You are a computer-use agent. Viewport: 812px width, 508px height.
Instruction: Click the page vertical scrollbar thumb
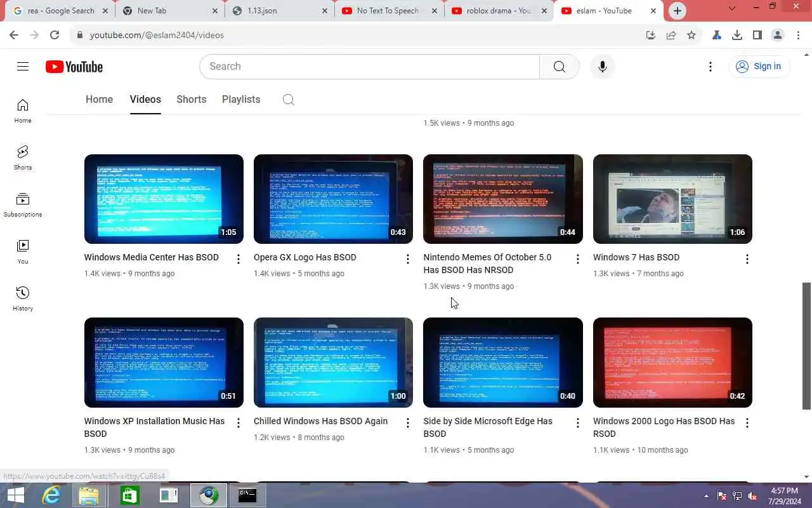807,346
